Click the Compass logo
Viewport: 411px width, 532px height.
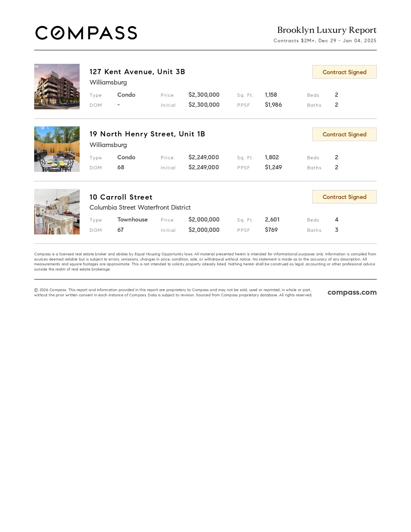(86, 33)
